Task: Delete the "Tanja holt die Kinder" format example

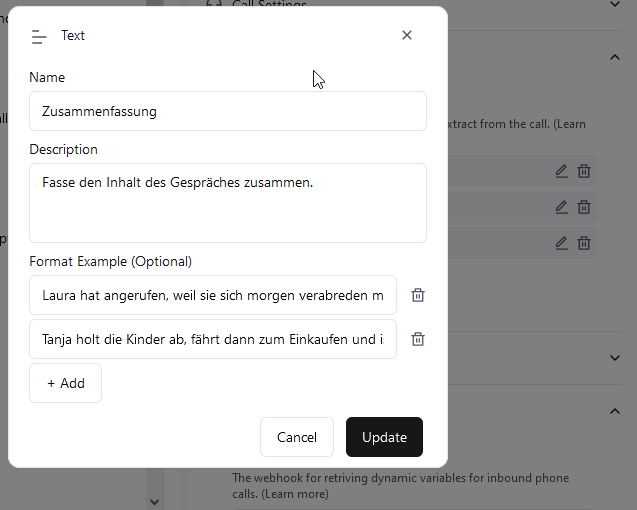Action: 418,339
